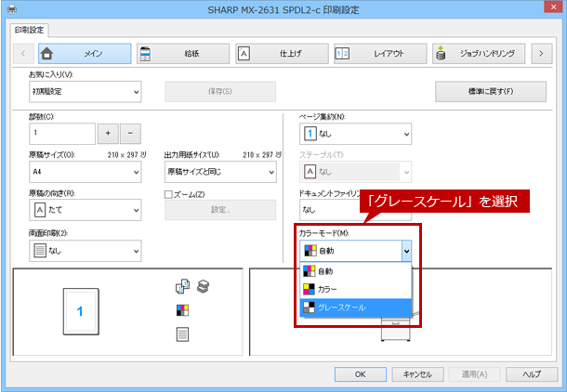Screen dimensions: 567x392
Task: Click the portrait A icon in 原稿の向き
Action: point(40,210)
